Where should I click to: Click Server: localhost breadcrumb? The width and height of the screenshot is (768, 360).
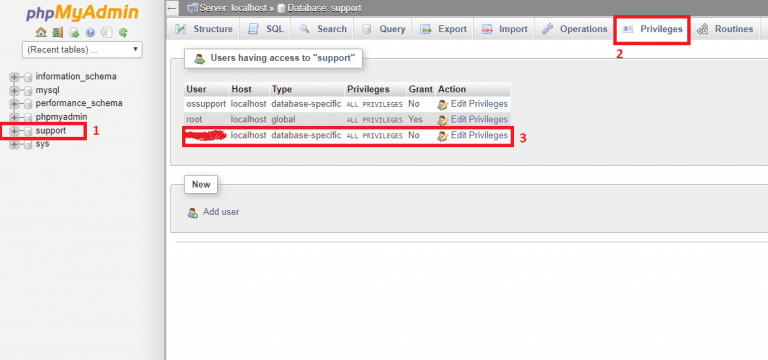point(228,8)
